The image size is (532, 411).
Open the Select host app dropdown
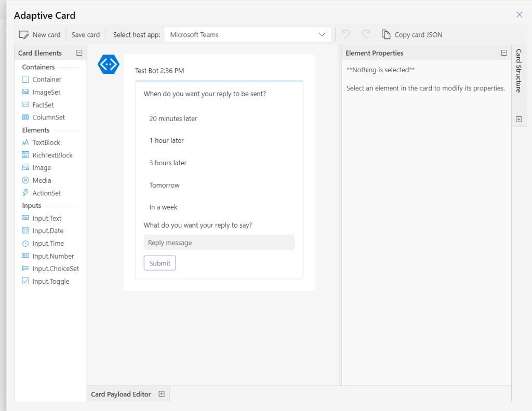click(x=248, y=35)
